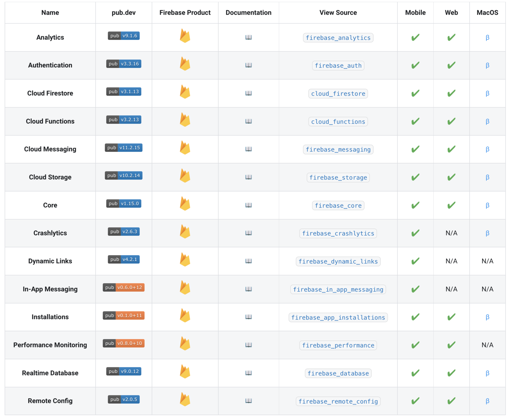Click Firebase flame icon in Remote Config row
516x420 pixels.
point(185,399)
